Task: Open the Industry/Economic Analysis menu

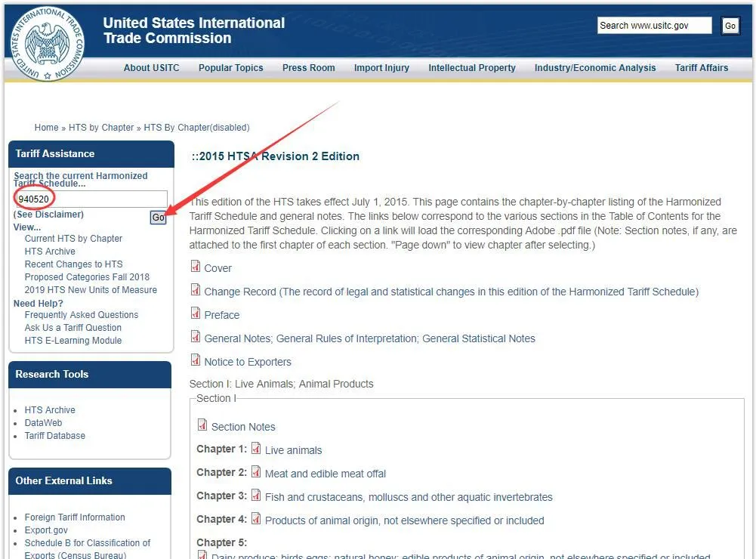Action: (x=595, y=68)
